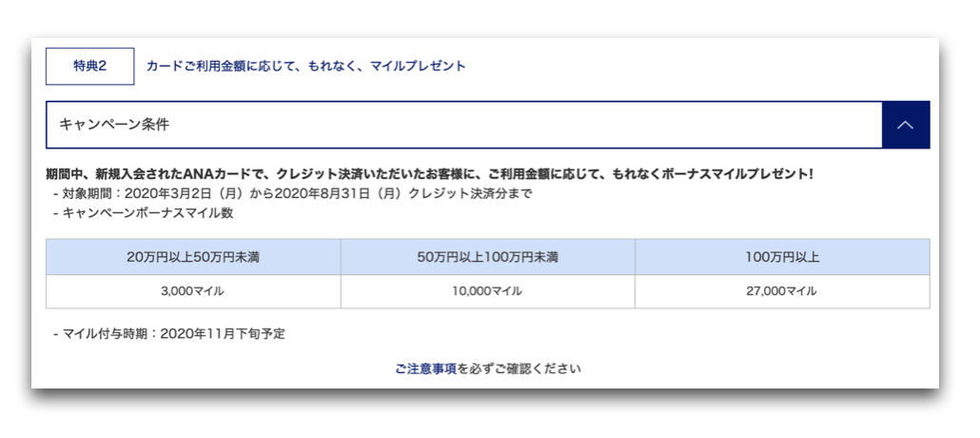Click the キャンペーン条件 accordion header text

(x=114, y=125)
